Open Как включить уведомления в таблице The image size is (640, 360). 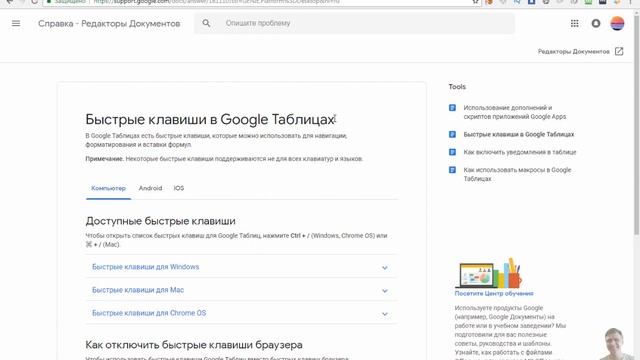(520, 152)
